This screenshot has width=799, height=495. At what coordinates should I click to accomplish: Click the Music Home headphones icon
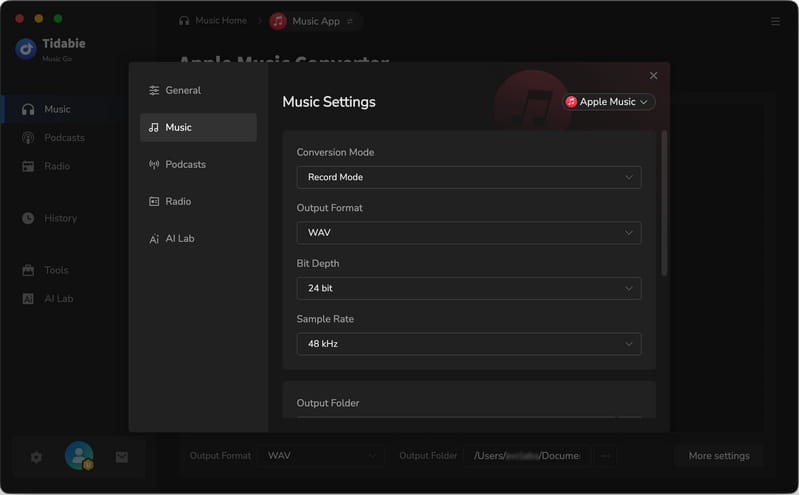pos(184,20)
